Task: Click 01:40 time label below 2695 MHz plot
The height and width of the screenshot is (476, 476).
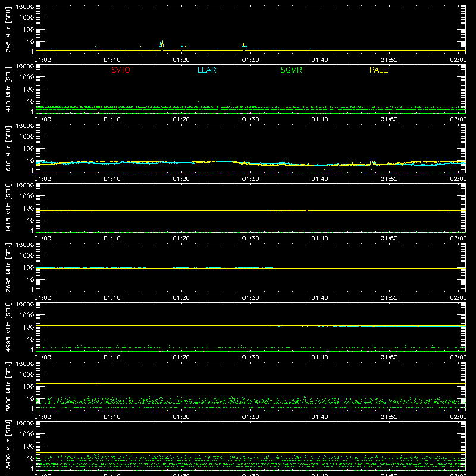Action: click(x=320, y=298)
